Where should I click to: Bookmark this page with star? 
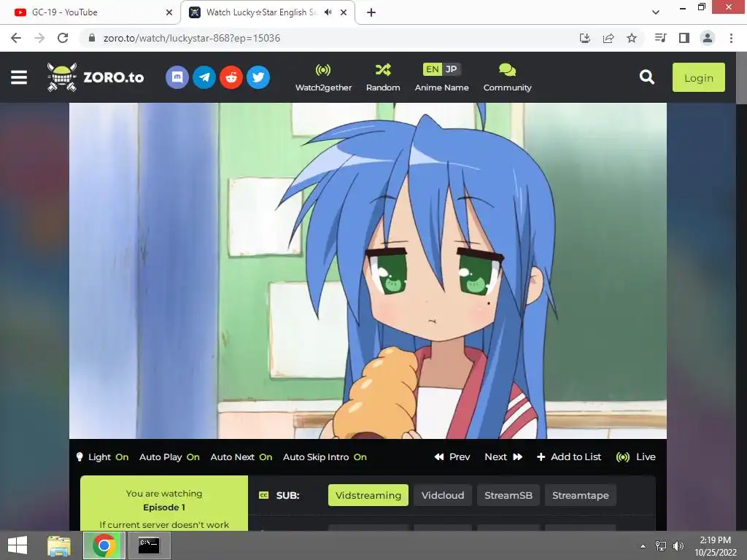click(632, 38)
